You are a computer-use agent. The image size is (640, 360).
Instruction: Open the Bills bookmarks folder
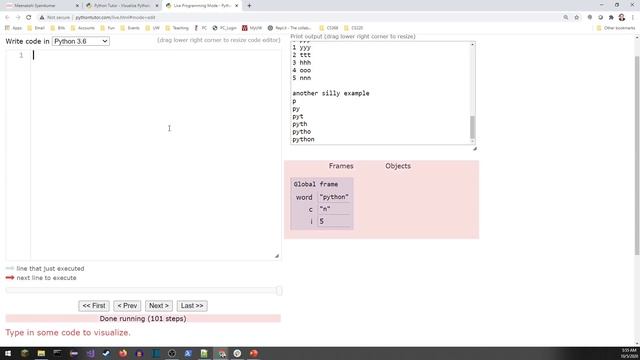(x=58, y=28)
